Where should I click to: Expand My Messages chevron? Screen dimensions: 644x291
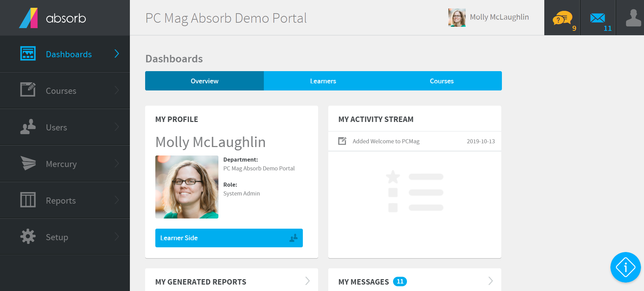(x=490, y=281)
